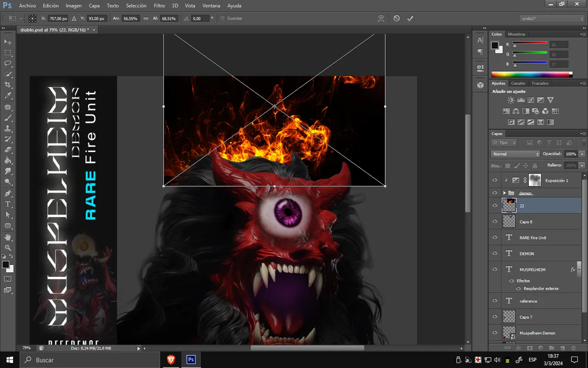Add a layer mask from Layers panel
The image size is (588, 368).
pyautogui.click(x=529, y=348)
